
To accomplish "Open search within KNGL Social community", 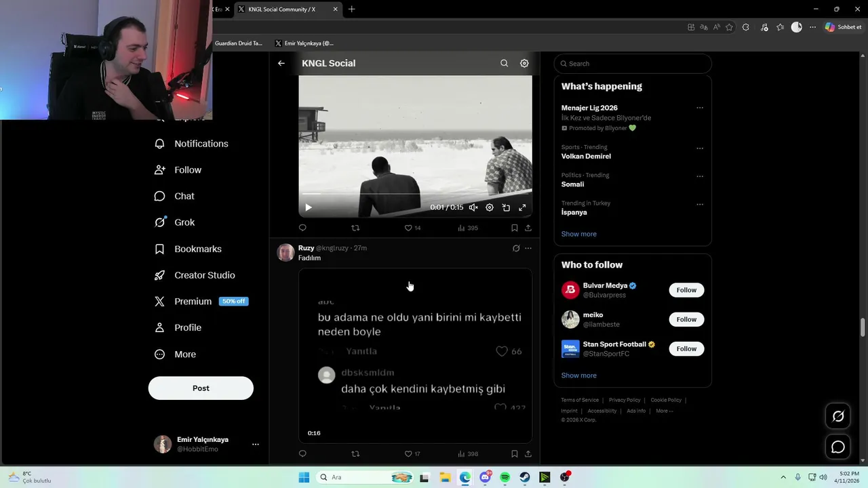I will click(504, 63).
